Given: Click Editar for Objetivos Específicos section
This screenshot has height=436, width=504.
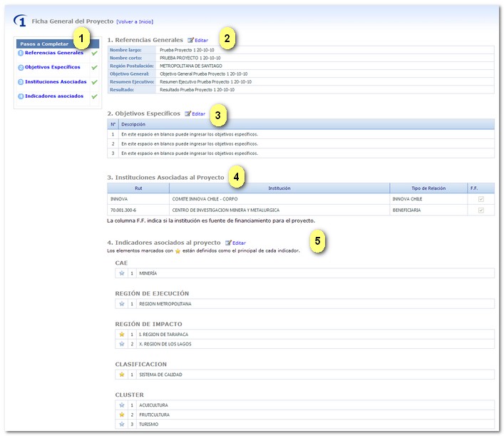Looking at the screenshot, I should [x=198, y=113].
